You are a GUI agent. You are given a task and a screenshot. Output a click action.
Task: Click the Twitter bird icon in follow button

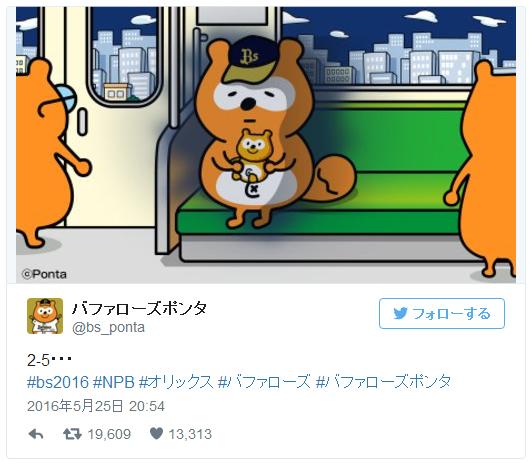pyautogui.click(x=400, y=313)
